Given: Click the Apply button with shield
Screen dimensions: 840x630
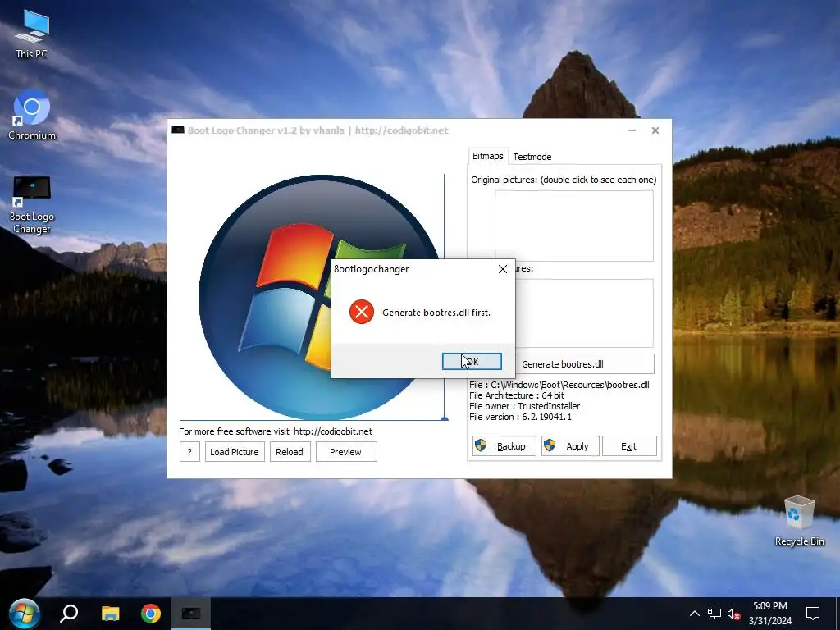Looking at the screenshot, I should coord(569,446).
